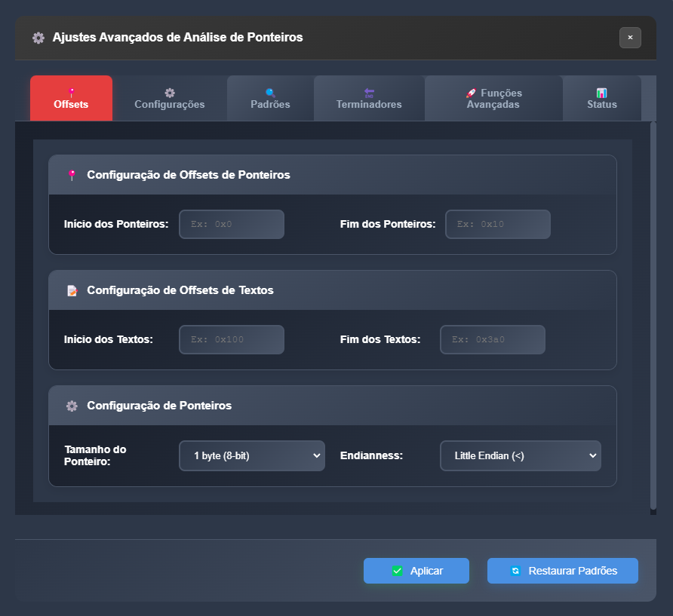Click the Restaurar Padrões button

[562, 571]
